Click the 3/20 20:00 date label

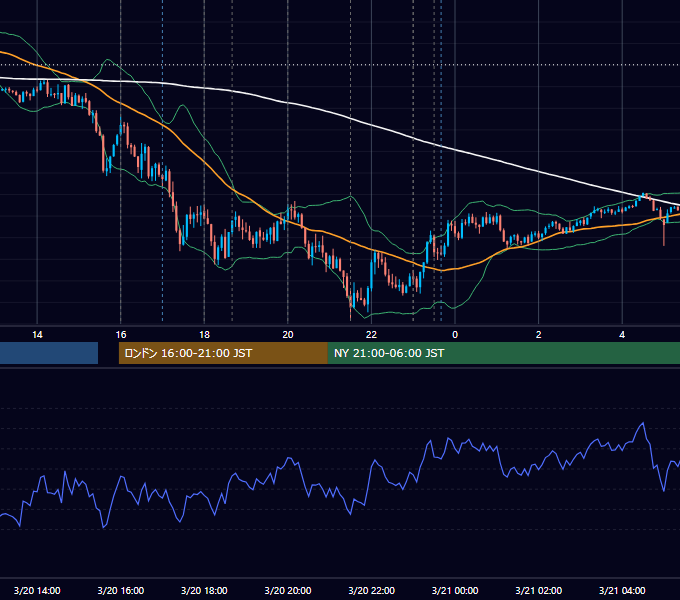pyautogui.click(x=288, y=590)
